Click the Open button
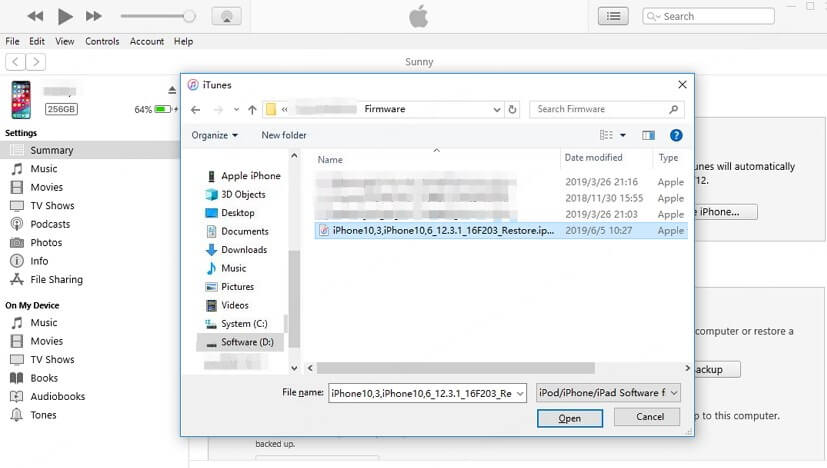827x468 pixels. pyautogui.click(x=569, y=418)
